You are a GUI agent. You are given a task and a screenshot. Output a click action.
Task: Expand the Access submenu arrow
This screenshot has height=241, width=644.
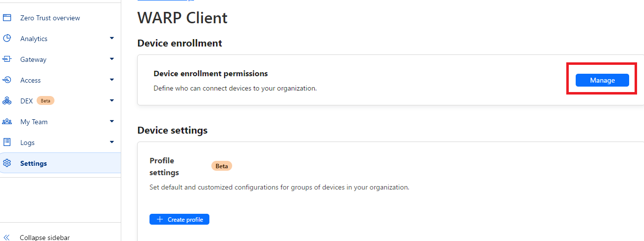(x=112, y=80)
